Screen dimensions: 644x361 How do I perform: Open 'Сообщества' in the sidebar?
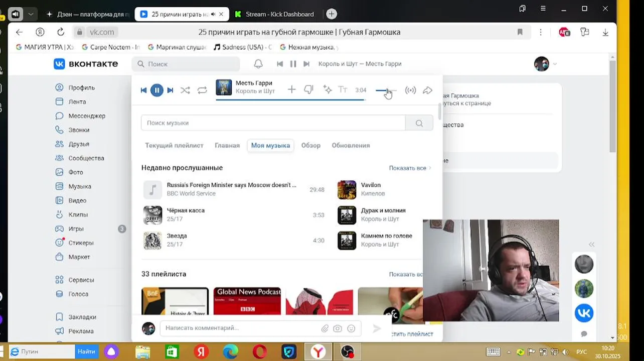[86, 158]
